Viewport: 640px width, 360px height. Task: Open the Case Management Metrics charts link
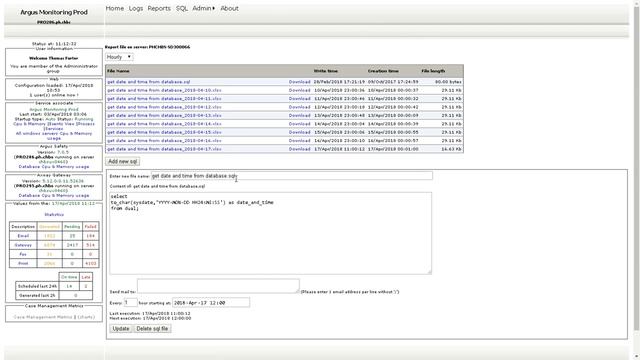tap(86, 317)
